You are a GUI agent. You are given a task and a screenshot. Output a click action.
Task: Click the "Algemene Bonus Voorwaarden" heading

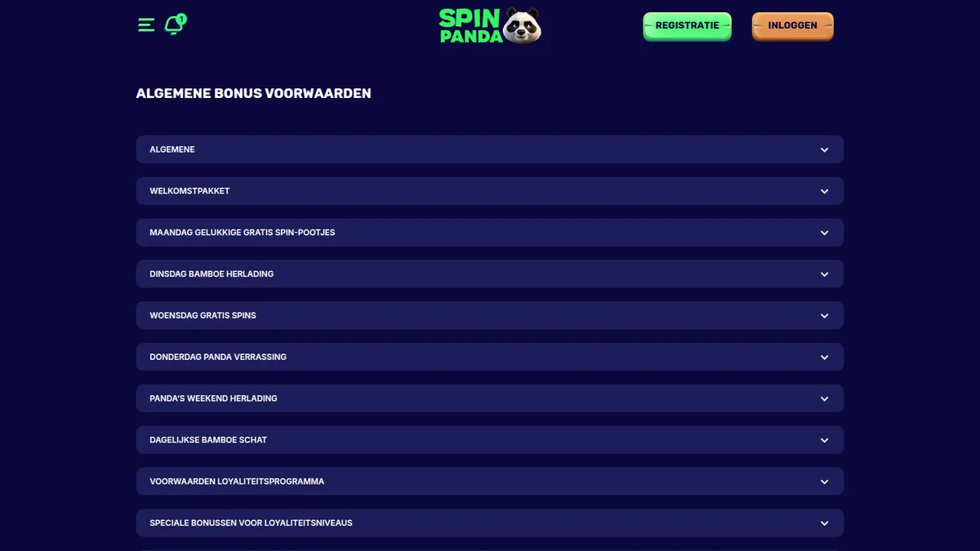pyautogui.click(x=254, y=94)
